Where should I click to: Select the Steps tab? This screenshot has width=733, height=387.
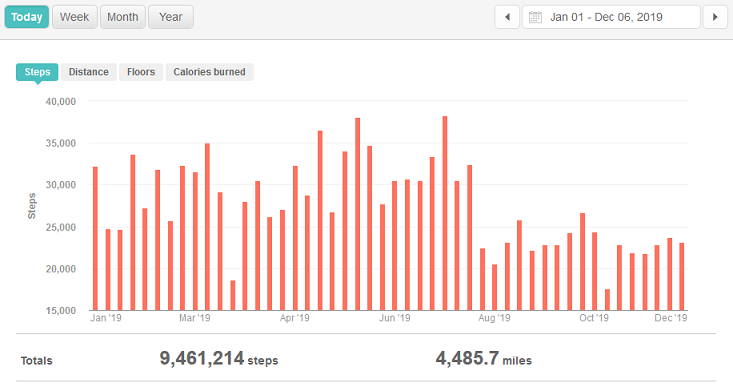37,72
